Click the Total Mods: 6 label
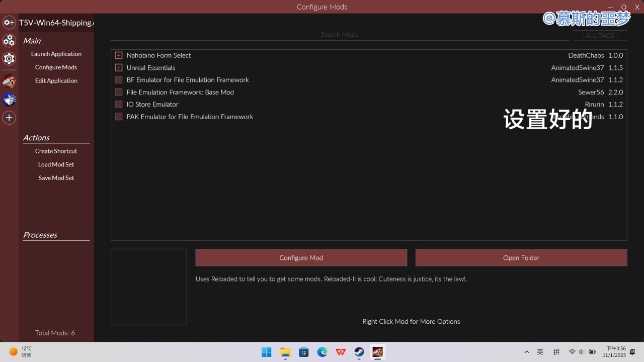Image resolution: width=644 pixels, height=362 pixels. 55,333
